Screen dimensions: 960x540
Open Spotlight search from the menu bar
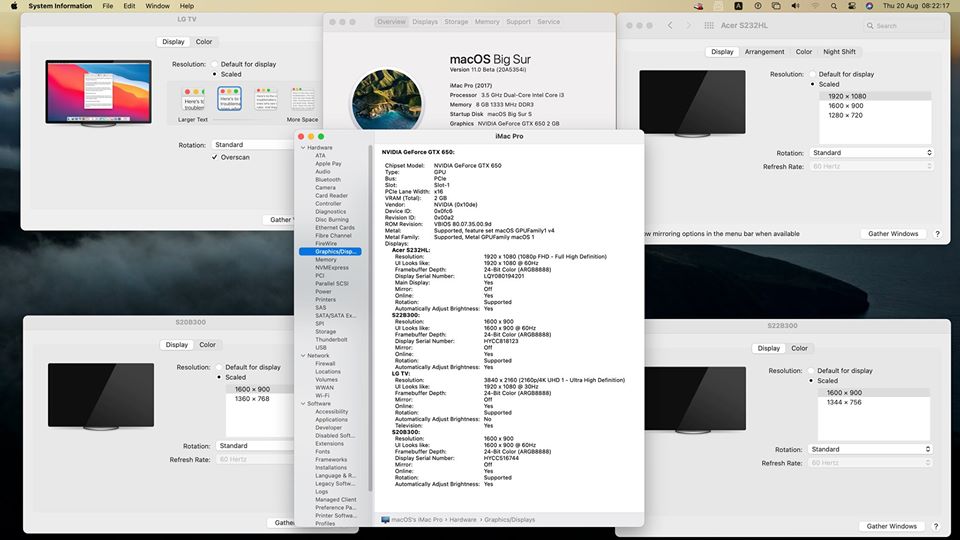pyautogui.click(x=833, y=6)
